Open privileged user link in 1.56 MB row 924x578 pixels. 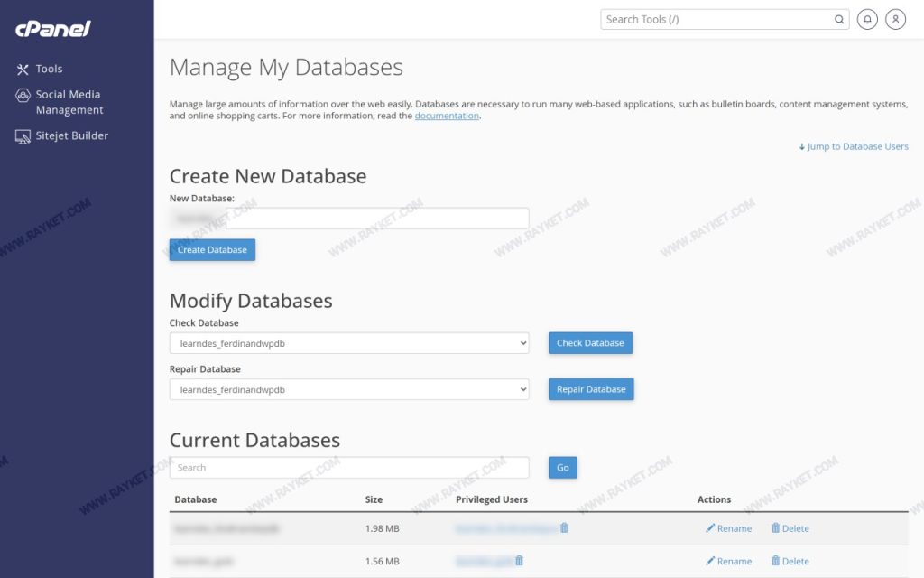pos(484,561)
